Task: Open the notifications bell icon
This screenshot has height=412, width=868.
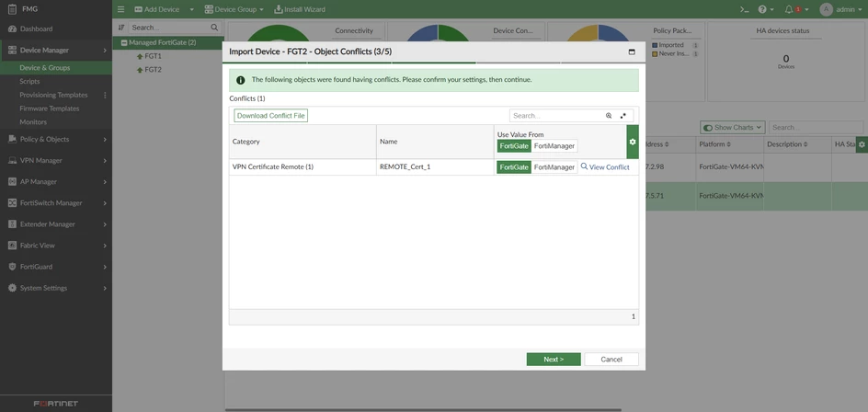Action: 789,9
